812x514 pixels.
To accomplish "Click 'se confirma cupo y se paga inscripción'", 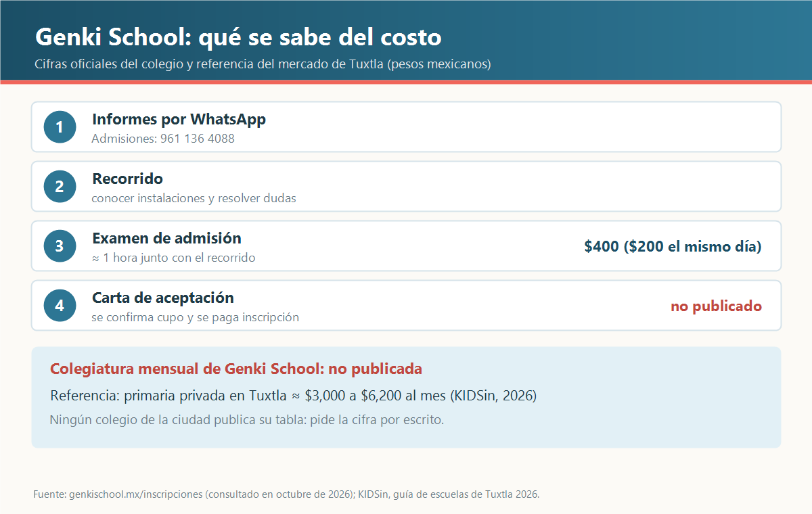I will pyautogui.click(x=196, y=317).
